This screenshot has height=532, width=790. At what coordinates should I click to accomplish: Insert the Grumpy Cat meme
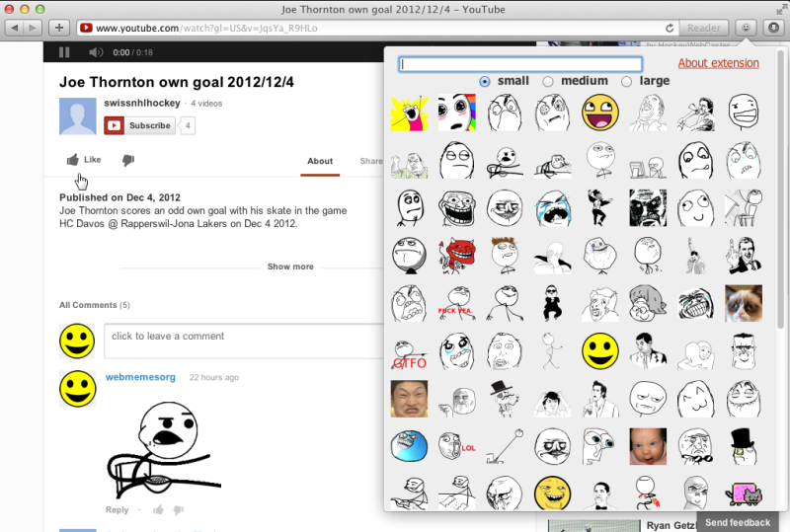click(744, 303)
